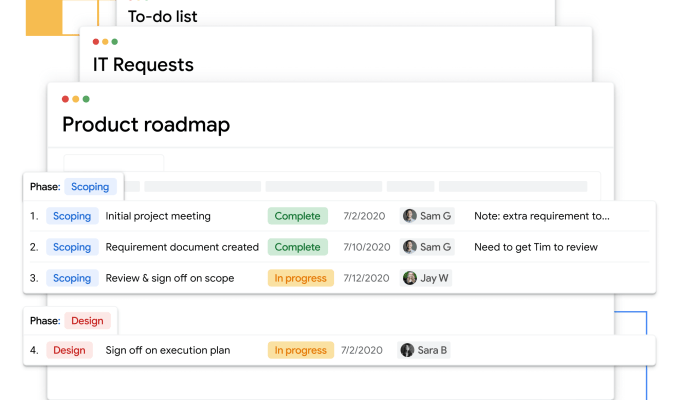This screenshot has width=679, height=400.
Task: Click Sam G's avatar in row 1
Action: (x=410, y=216)
